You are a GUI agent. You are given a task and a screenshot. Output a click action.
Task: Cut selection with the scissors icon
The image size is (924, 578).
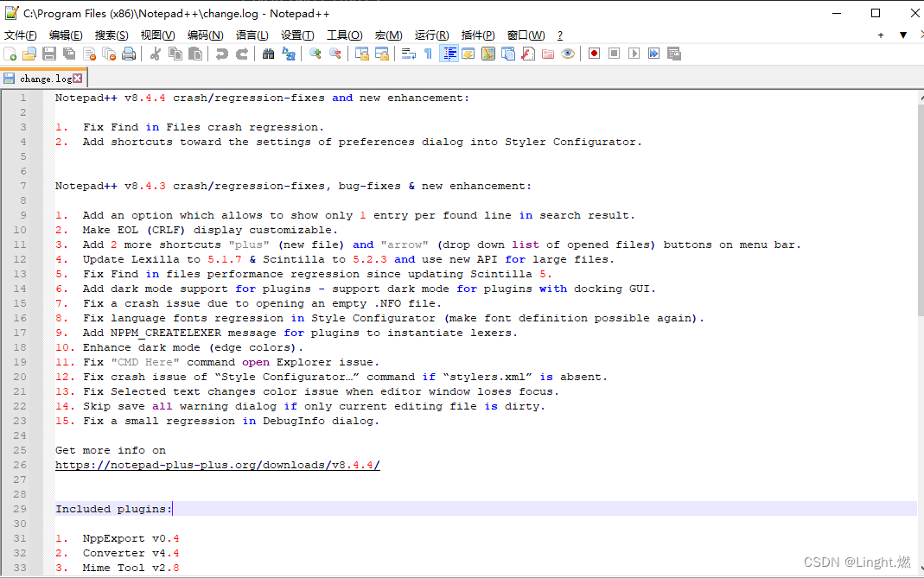pyautogui.click(x=156, y=54)
